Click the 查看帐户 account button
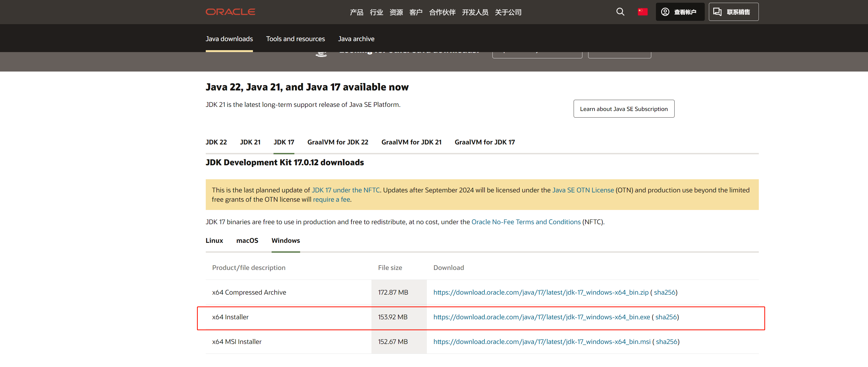The height and width of the screenshot is (367, 868). (x=680, y=12)
